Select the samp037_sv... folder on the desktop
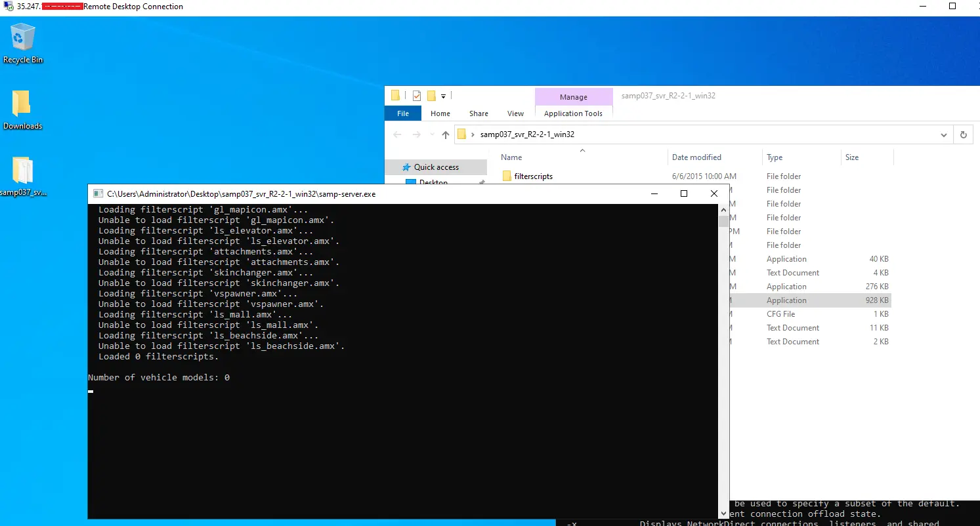This screenshot has height=526, width=980. [23, 177]
